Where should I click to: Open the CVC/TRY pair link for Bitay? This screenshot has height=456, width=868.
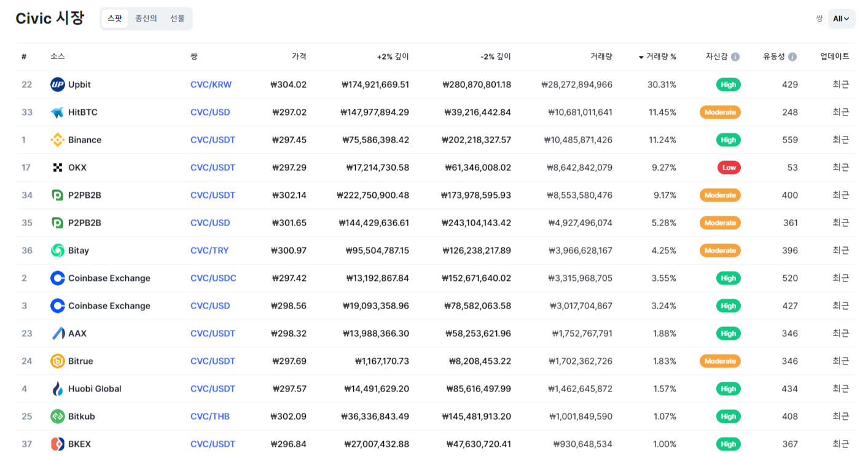click(x=210, y=251)
